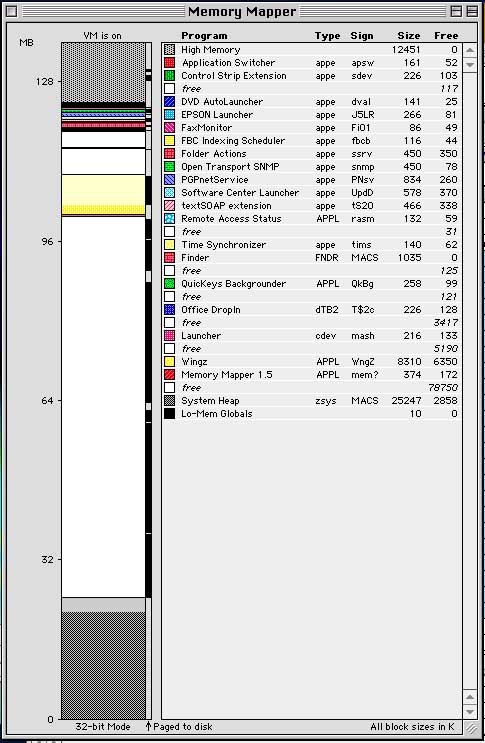
Task: Click the Memory Mapper title bar text
Action: point(242,11)
